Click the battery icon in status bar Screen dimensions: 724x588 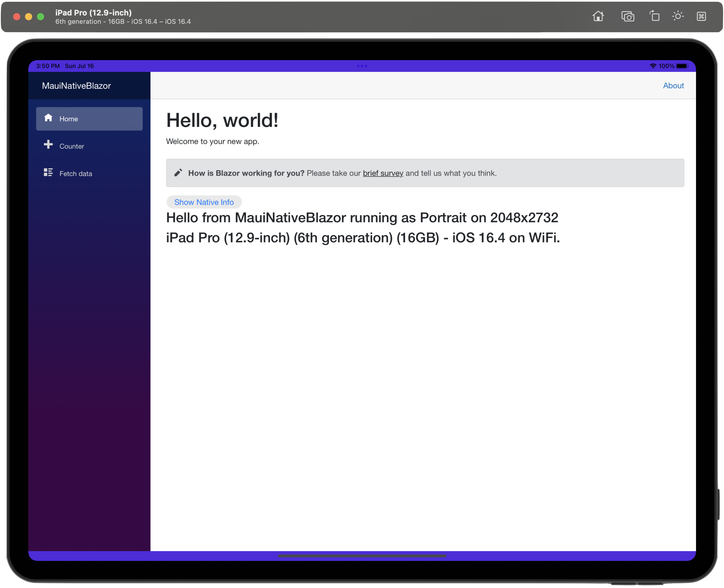[x=682, y=66]
